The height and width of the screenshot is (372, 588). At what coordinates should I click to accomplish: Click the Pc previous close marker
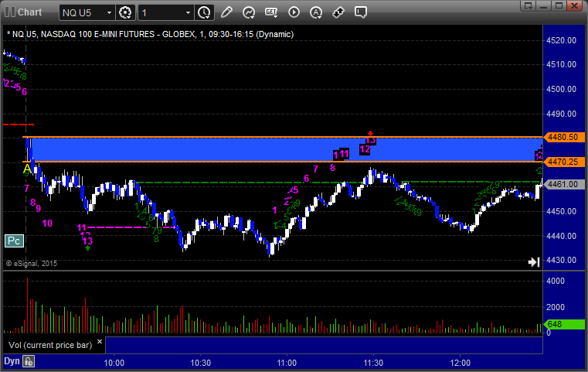[x=14, y=241]
